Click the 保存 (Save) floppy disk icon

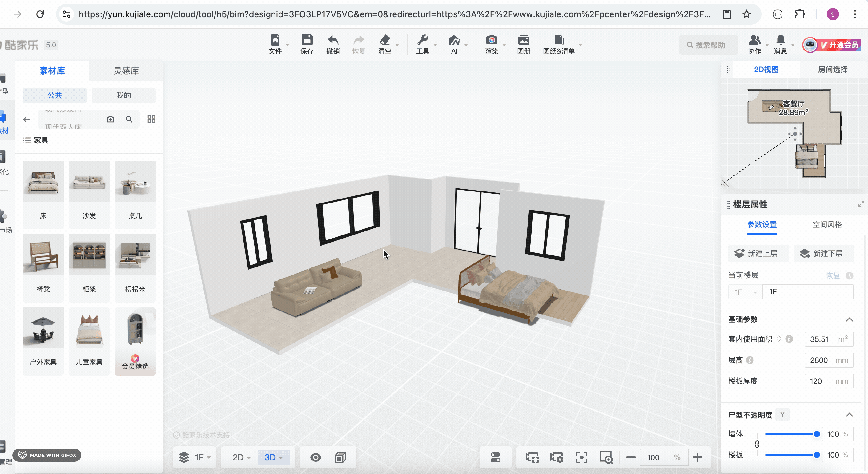tap(307, 40)
